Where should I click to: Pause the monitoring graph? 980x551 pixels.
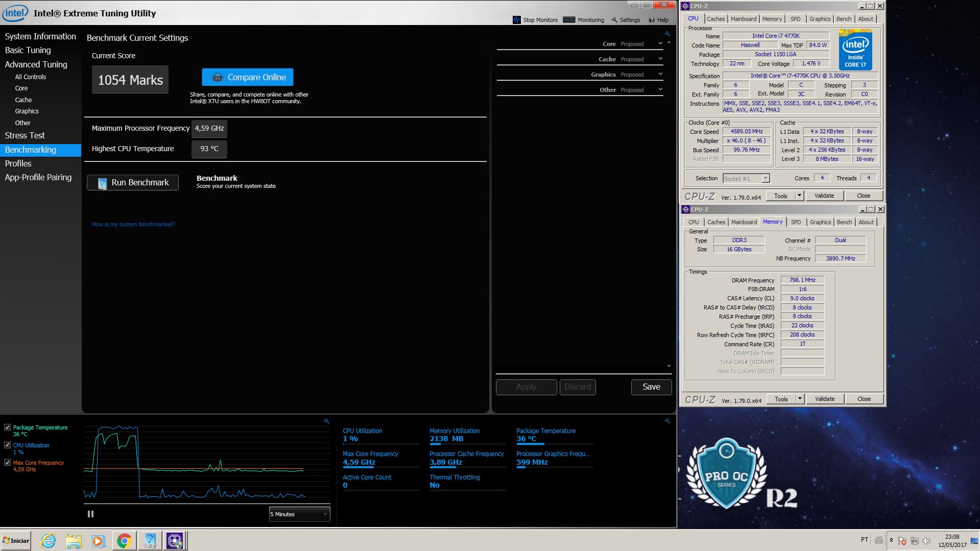tap(90, 514)
